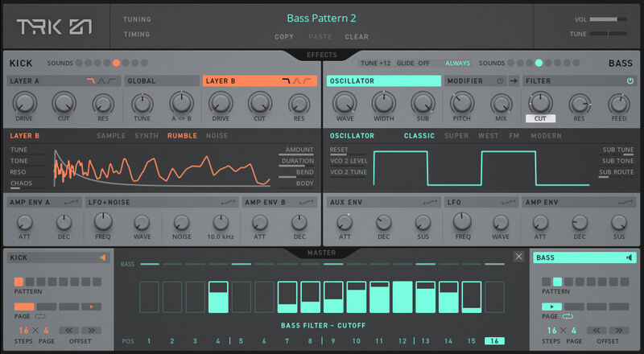The width and height of the screenshot is (644, 354).
Task: Set bass glide mode to ALWAYS
Action: (x=457, y=63)
